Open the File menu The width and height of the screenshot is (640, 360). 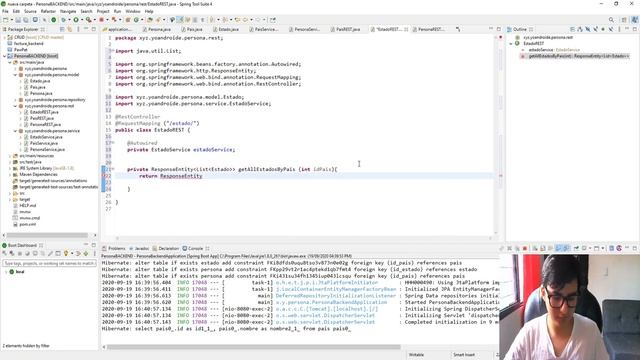(5, 11)
